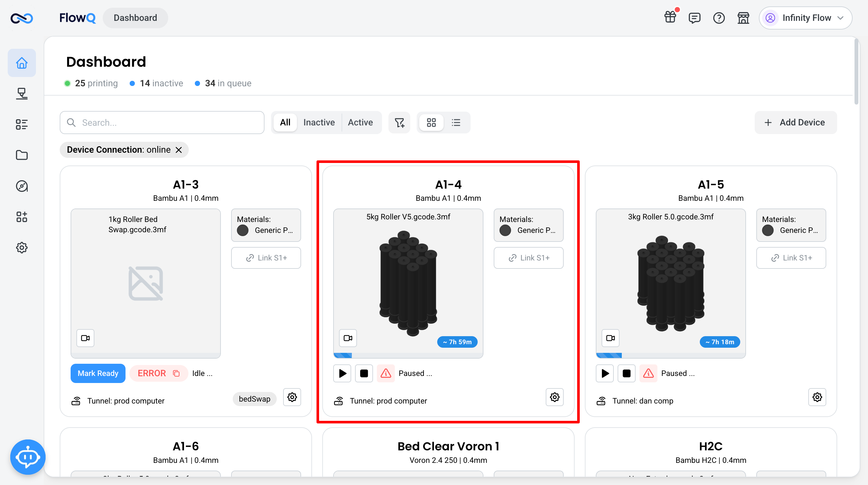The image size is (868, 485).
Task: Open the printers icon in the sidebar
Action: click(x=22, y=94)
